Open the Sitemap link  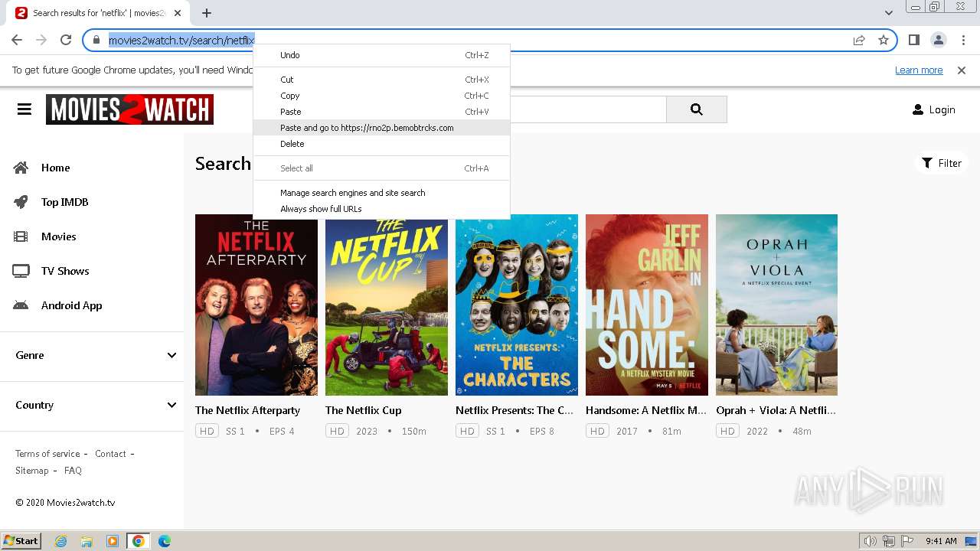[31, 471]
